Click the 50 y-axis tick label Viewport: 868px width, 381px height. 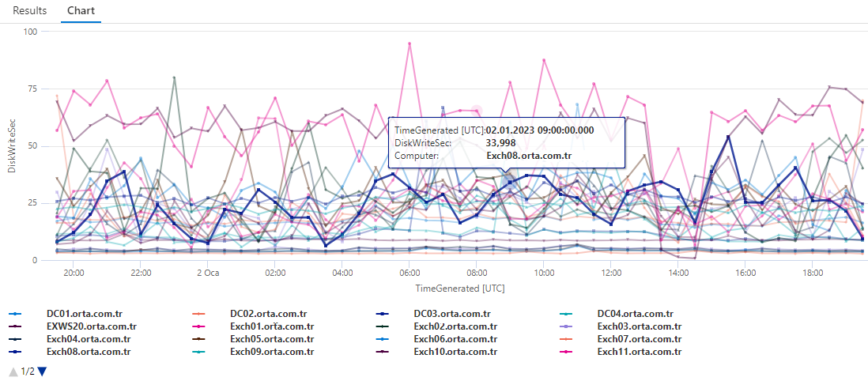(x=32, y=145)
